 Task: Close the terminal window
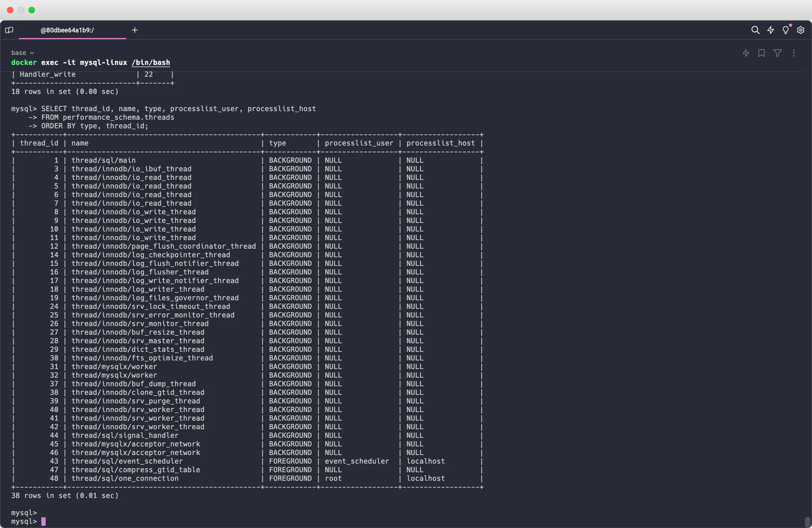10,10
